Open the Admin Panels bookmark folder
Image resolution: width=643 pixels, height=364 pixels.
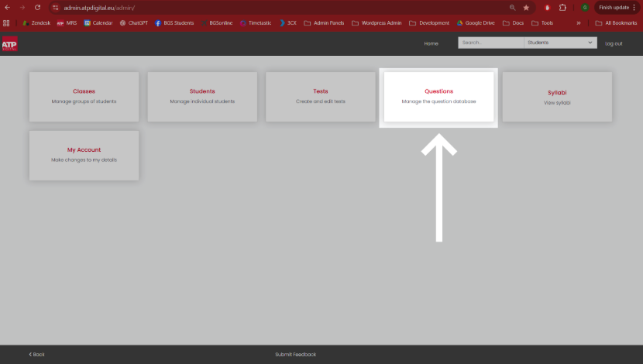pyautogui.click(x=324, y=23)
